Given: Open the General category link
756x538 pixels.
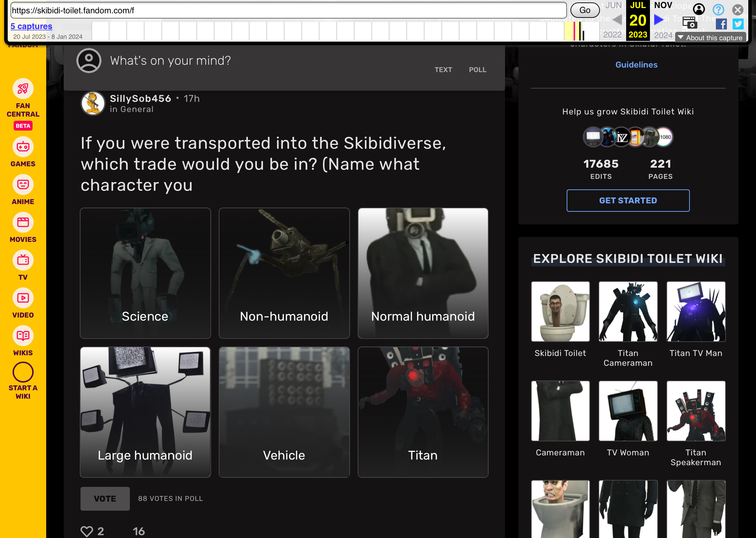Looking at the screenshot, I should pyautogui.click(x=137, y=109).
